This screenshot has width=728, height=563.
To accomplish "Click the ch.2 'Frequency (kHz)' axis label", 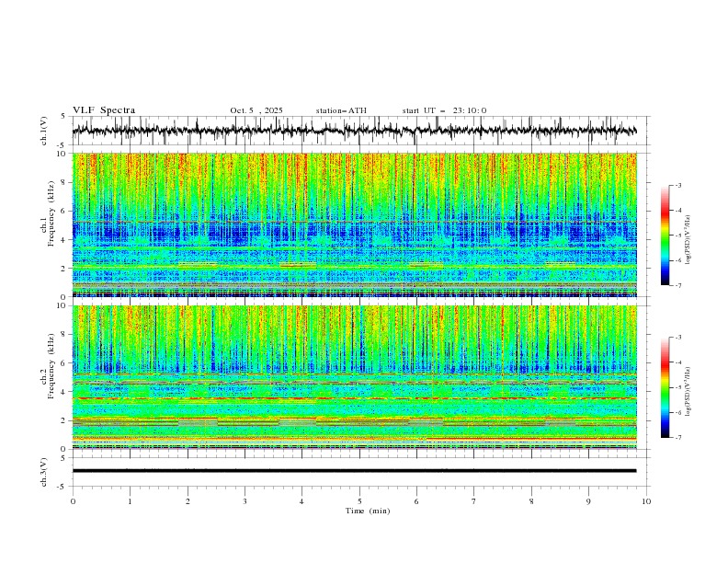I will (51, 365).
